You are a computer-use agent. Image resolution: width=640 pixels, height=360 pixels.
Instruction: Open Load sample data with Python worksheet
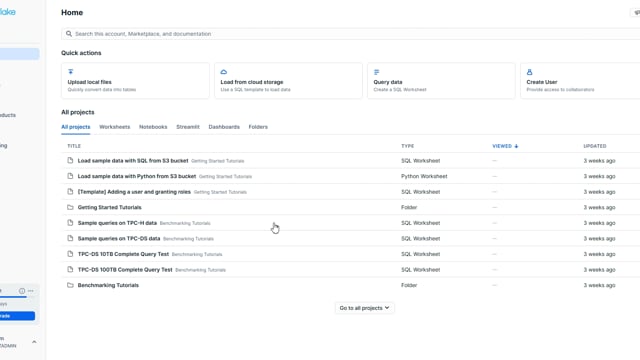pos(137,176)
